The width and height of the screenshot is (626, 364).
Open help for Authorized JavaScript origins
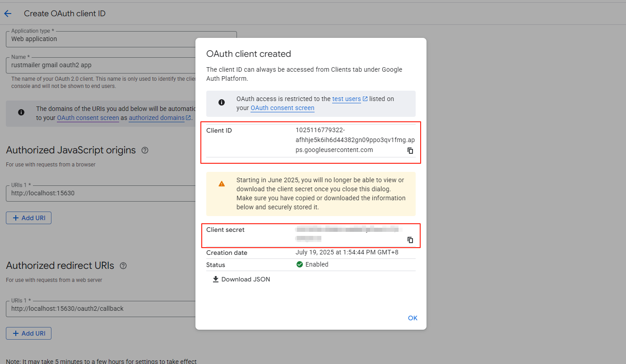click(x=145, y=150)
